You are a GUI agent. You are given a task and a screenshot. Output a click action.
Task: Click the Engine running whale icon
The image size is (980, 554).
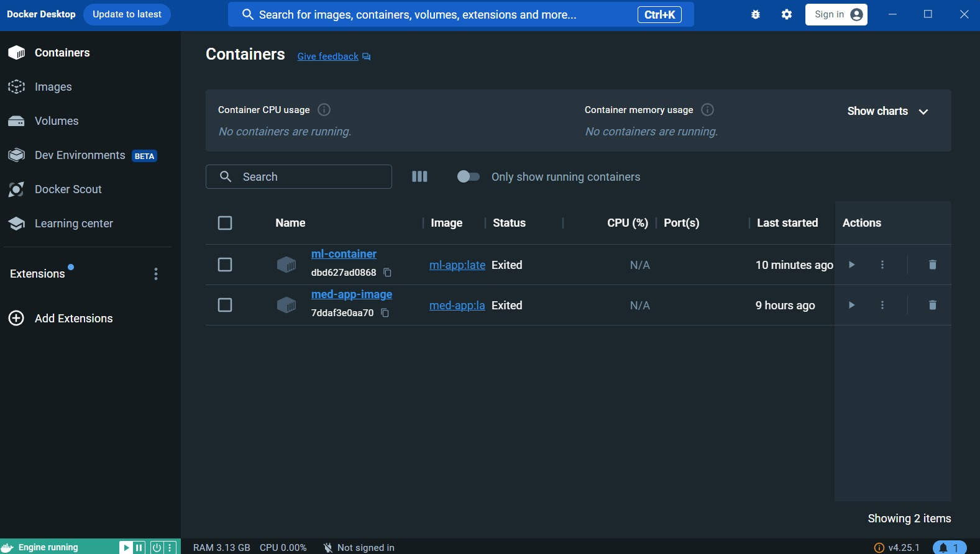click(7, 548)
